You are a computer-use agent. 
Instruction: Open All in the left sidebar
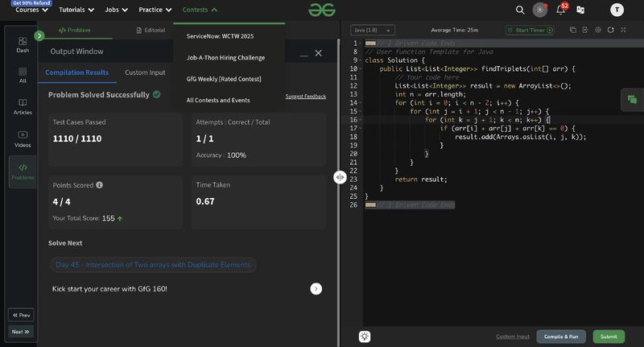coord(23,76)
